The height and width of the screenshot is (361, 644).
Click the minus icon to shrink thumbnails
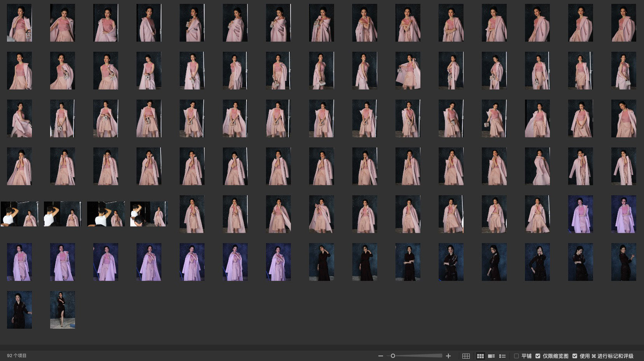tap(380, 356)
